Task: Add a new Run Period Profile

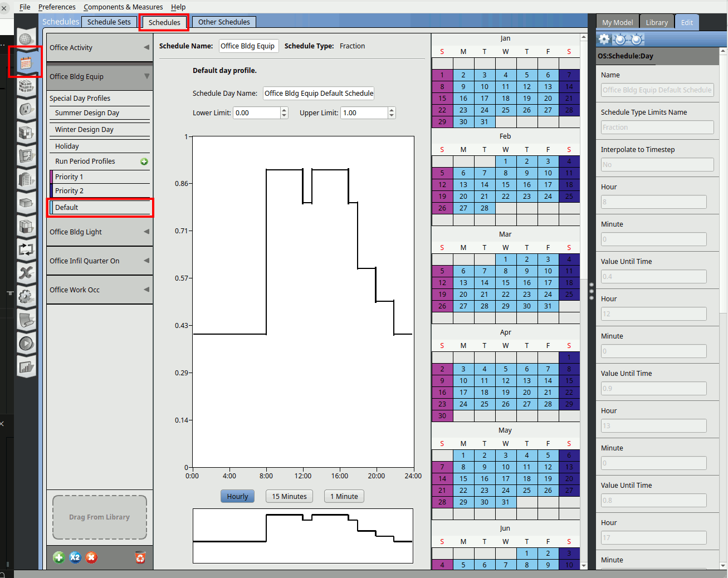Action: coord(144,161)
